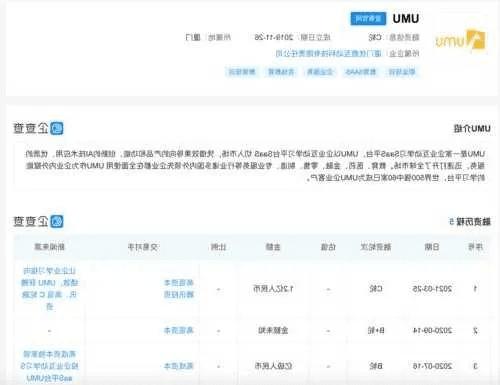
Task: Click the date cell 2021-03-25
Action: (432, 289)
